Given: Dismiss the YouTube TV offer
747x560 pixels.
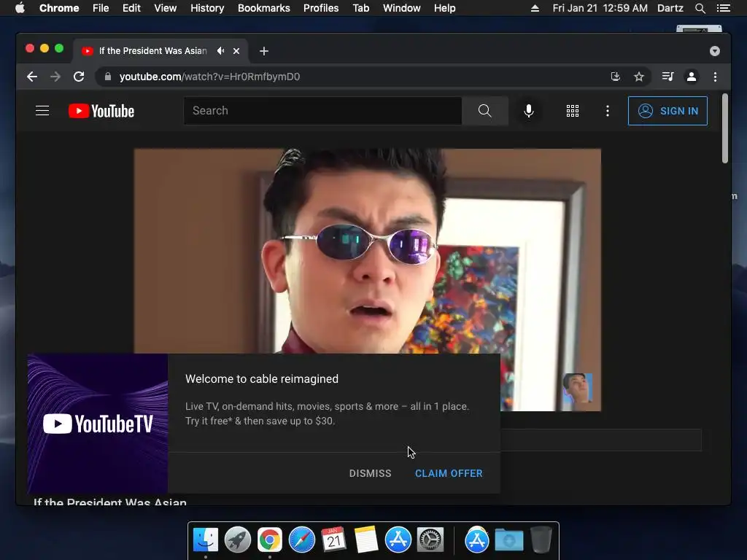Looking at the screenshot, I should point(370,473).
